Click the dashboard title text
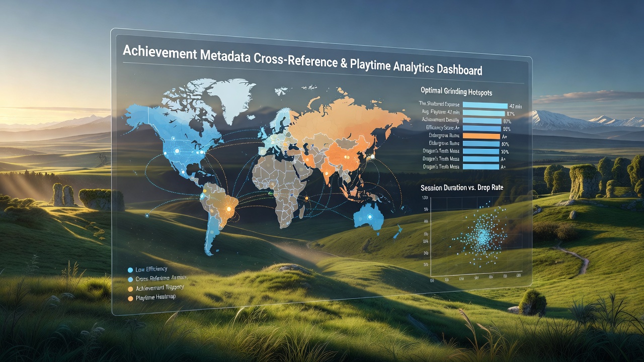 (302, 60)
